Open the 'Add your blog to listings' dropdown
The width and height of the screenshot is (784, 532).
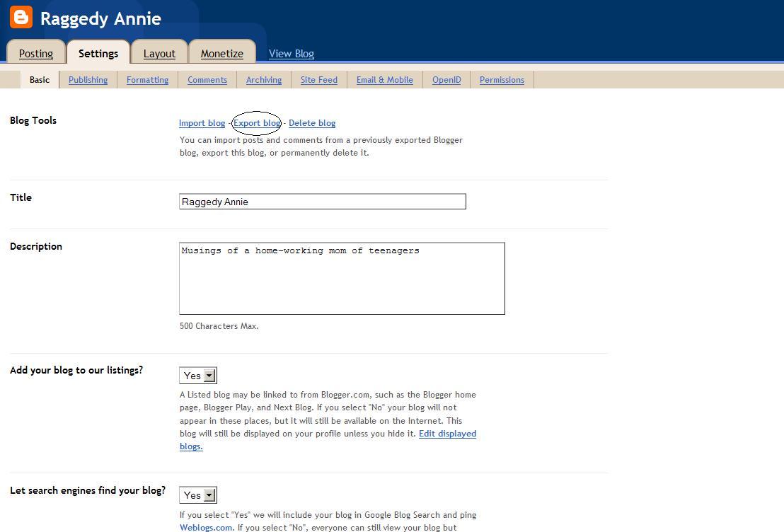click(x=198, y=376)
